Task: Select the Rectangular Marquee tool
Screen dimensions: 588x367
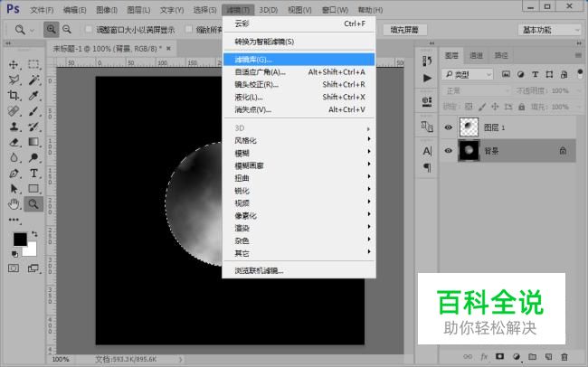Action: pos(33,64)
